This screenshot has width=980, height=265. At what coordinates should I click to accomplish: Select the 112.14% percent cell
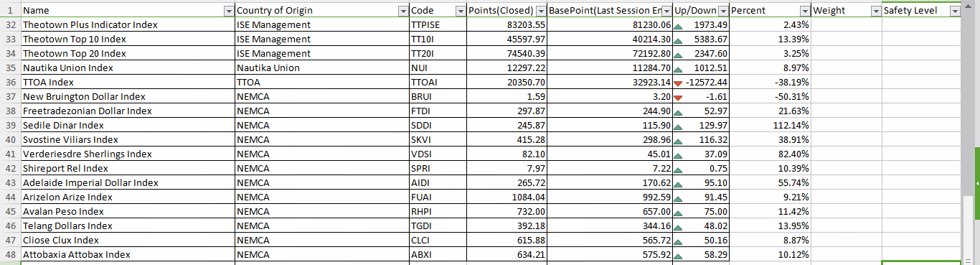point(771,125)
